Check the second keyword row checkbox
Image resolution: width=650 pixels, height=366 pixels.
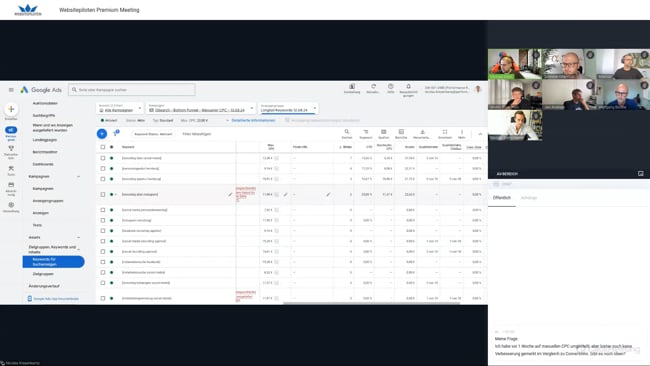(103, 168)
